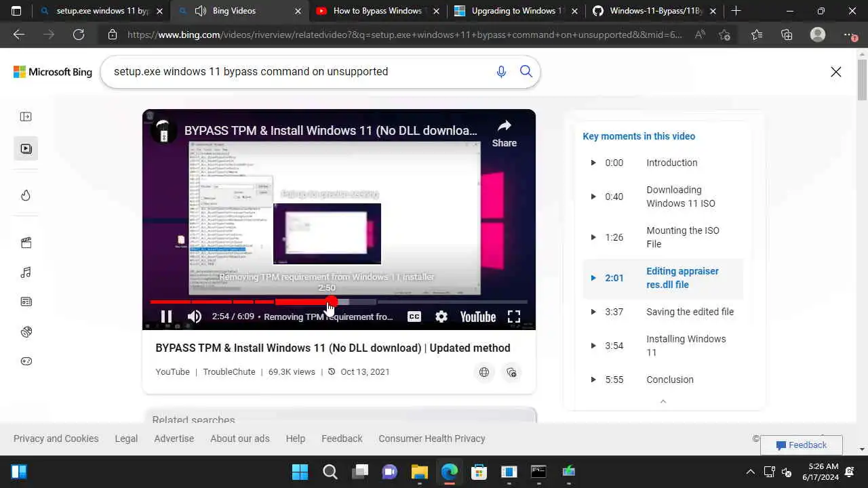Screen dimensions: 868x488
Task: Add page to favorites star-plus icon
Action: tap(725, 35)
